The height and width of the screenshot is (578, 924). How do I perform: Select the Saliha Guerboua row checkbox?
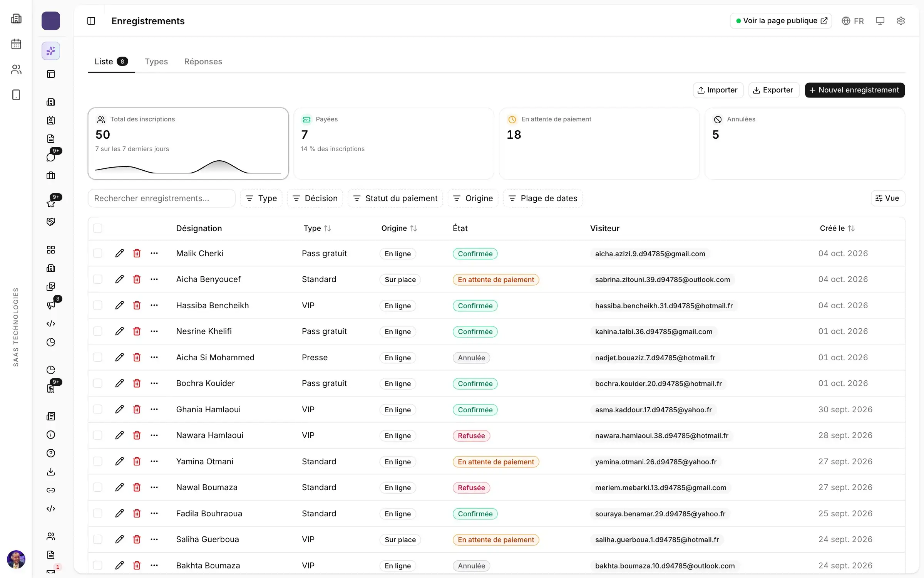(x=98, y=539)
